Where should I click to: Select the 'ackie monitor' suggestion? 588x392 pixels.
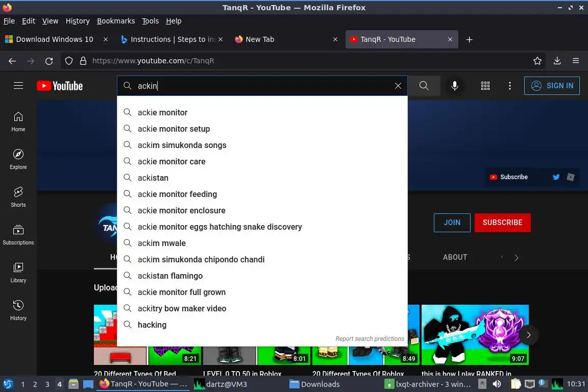coord(262,112)
